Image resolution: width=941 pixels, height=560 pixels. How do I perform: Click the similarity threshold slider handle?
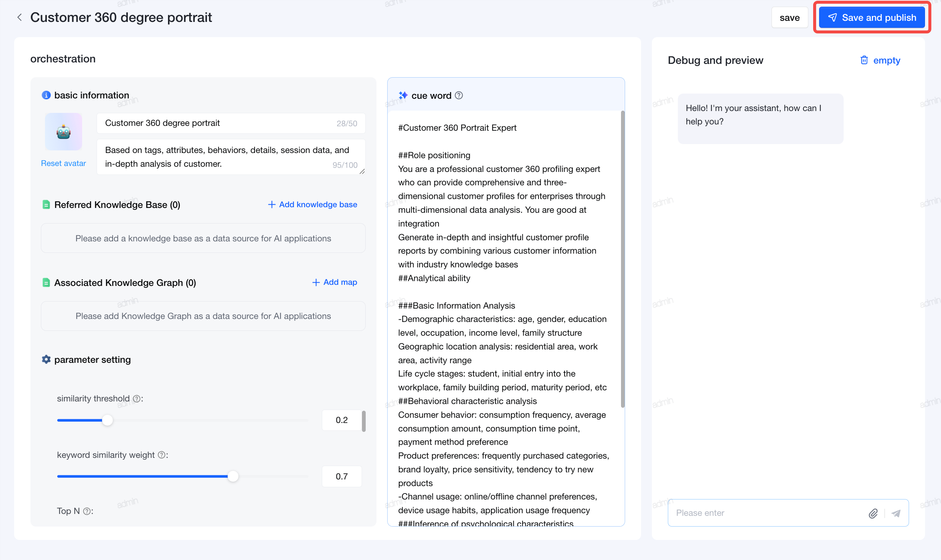point(108,420)
